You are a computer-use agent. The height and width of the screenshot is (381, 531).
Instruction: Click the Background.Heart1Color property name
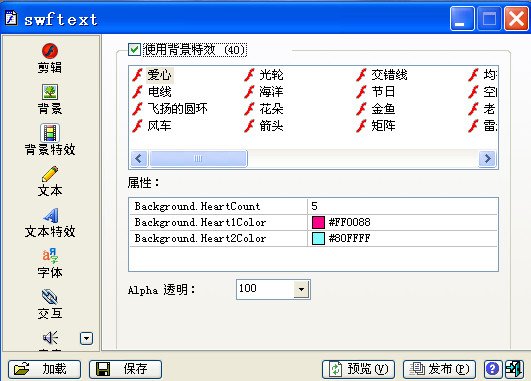point(200,222)
